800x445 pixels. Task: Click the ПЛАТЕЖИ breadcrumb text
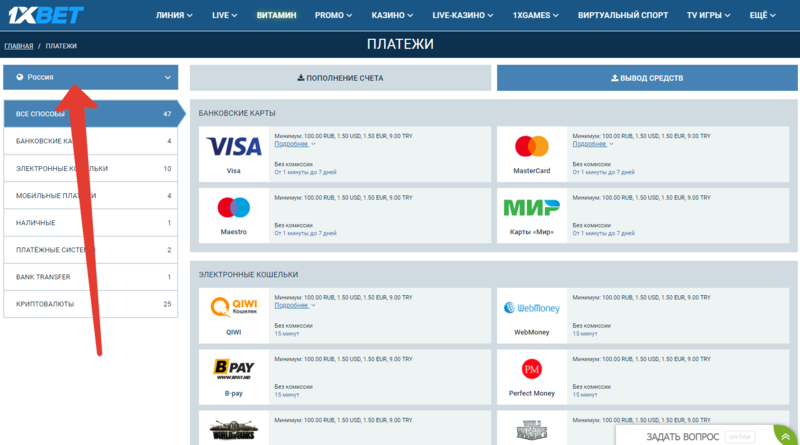point(61,46)
